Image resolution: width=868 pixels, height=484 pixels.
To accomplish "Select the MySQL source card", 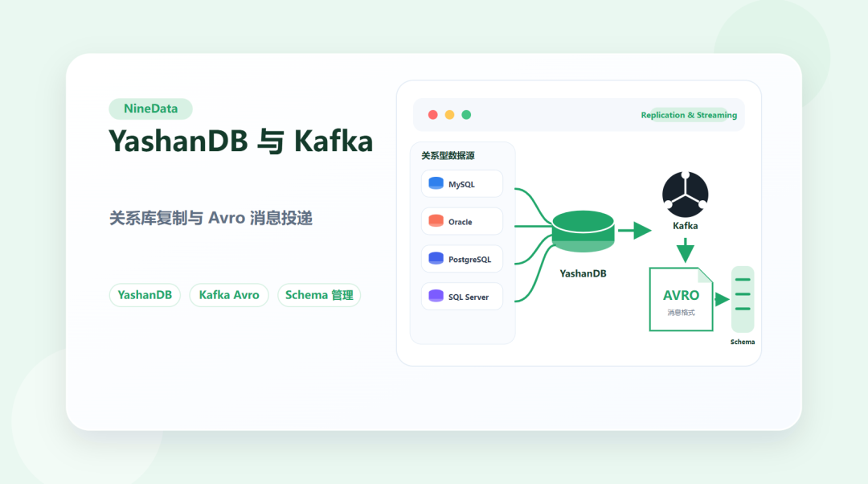I will tap(462, 184).
